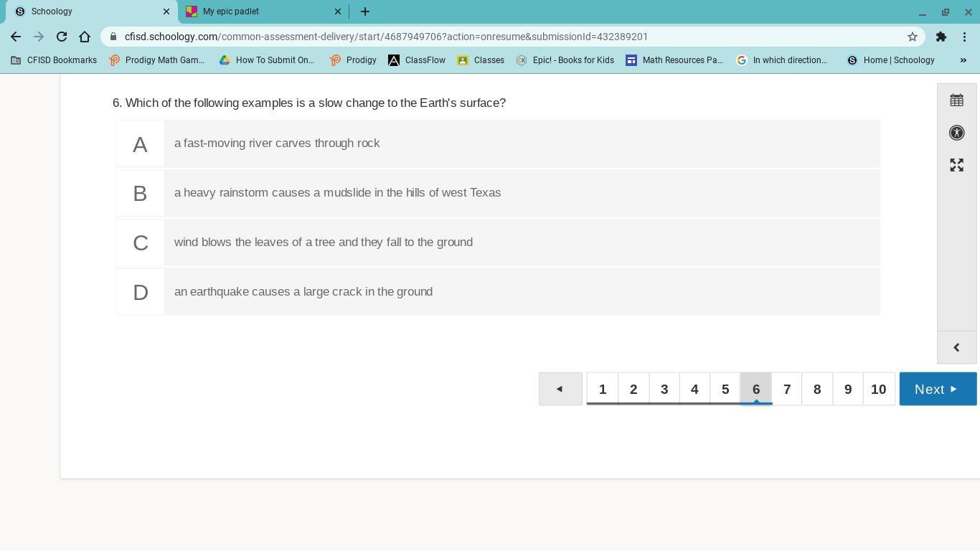Open the Classes bookmark
This screenshot has width=980, height=551.
click(x=481, y=60)
